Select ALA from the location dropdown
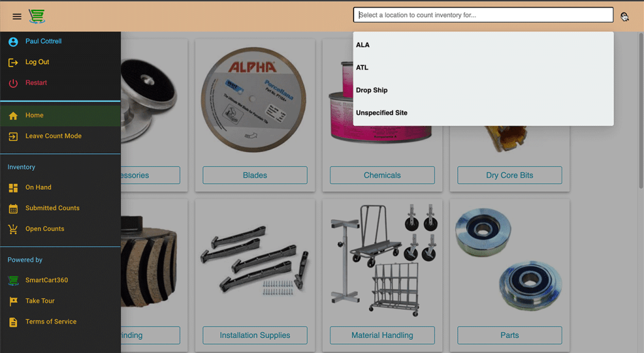The width and height of the screenshot is (644, 353). 363,45
